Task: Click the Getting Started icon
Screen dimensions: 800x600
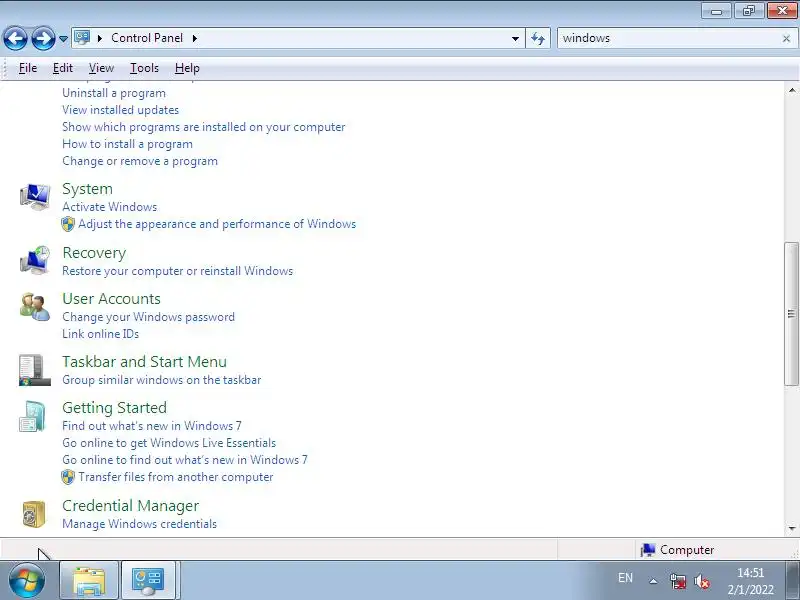Action: point(33,416)
